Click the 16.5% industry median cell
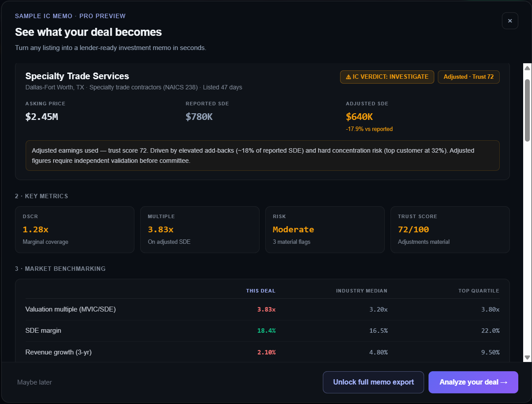 [379, 331]
